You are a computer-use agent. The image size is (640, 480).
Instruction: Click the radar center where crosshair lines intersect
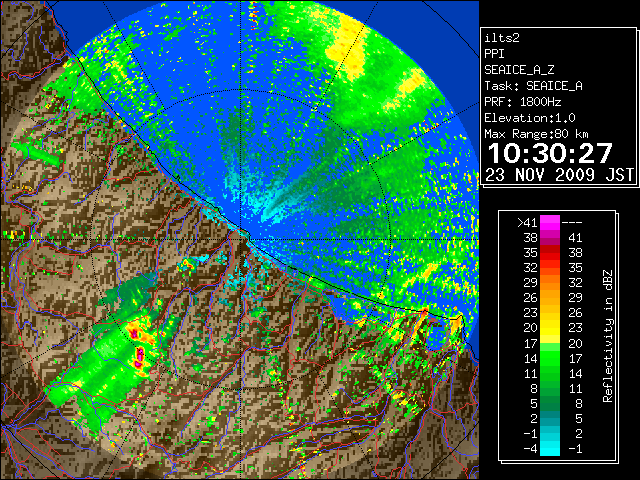pyautogui.click(x=240, y=239)
